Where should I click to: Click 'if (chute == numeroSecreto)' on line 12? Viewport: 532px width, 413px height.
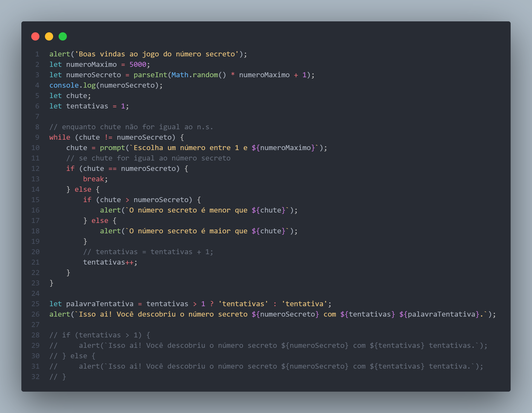(x=123, y=168)
